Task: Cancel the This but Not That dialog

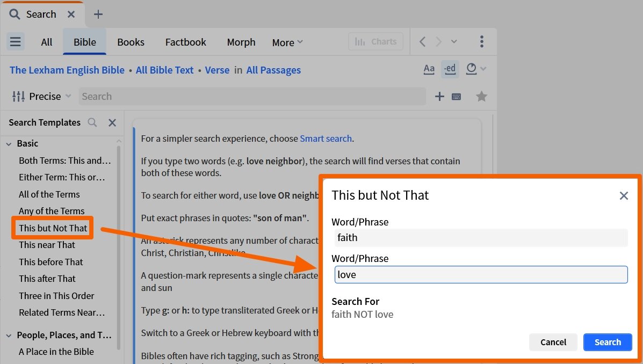Action: (553, 343)
